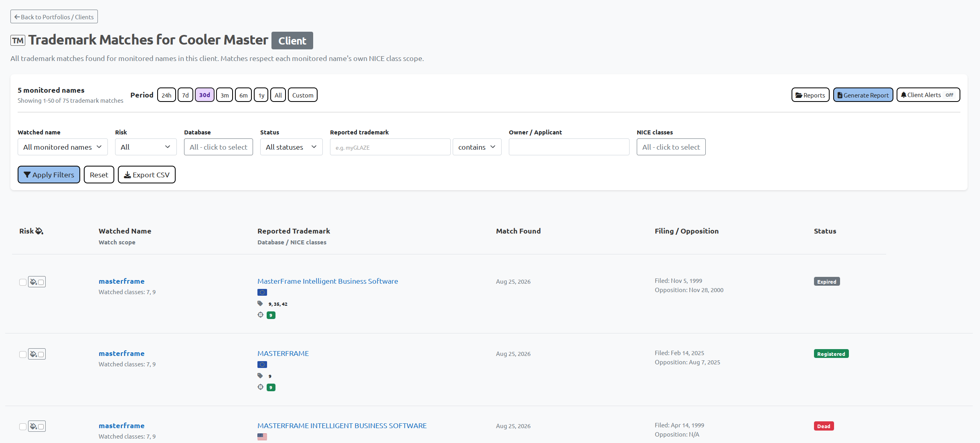Click the risk fill button in the Registered MASTERFRAME row
Screen dimensions: 980x443
37,354
